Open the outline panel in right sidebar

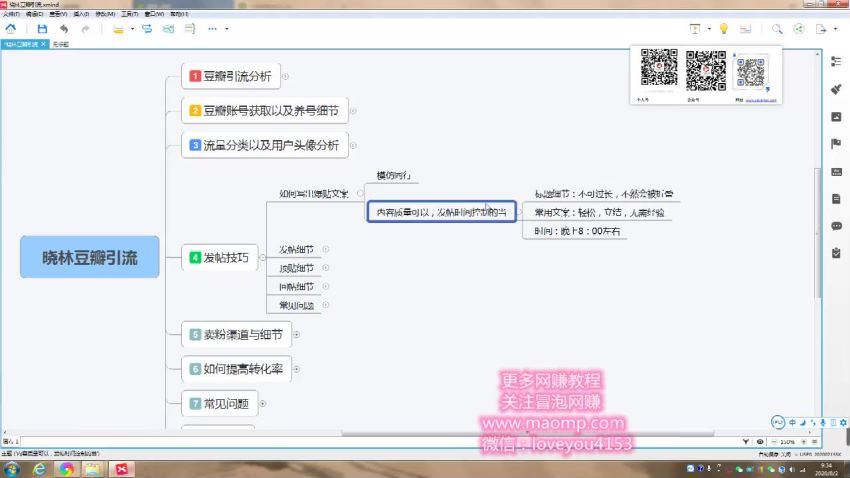click(836, 61)
